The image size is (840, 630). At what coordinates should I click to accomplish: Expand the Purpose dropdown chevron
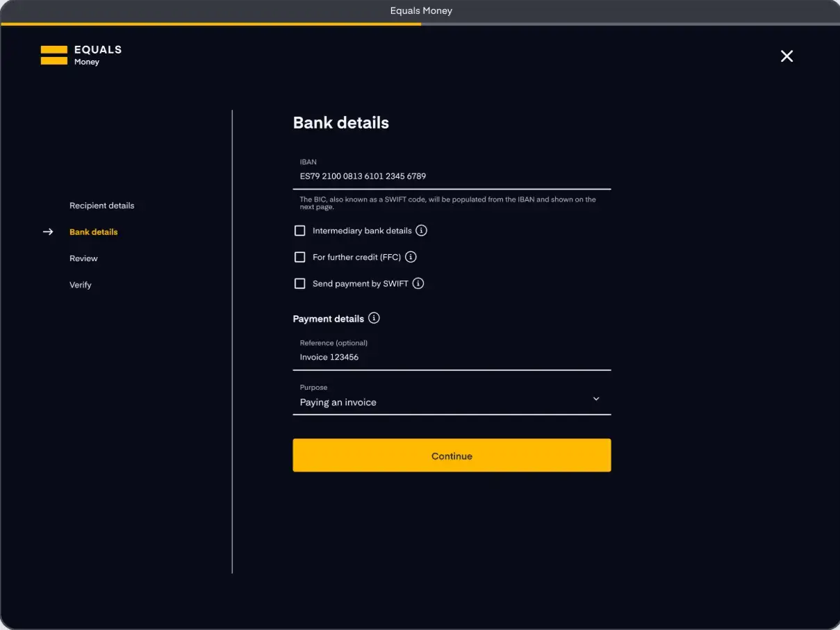pyautogui.click(x=596, y=399)
